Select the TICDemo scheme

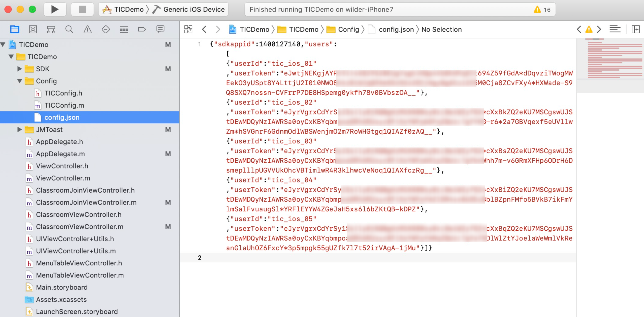pyautogui.click(x=123, y=10)
